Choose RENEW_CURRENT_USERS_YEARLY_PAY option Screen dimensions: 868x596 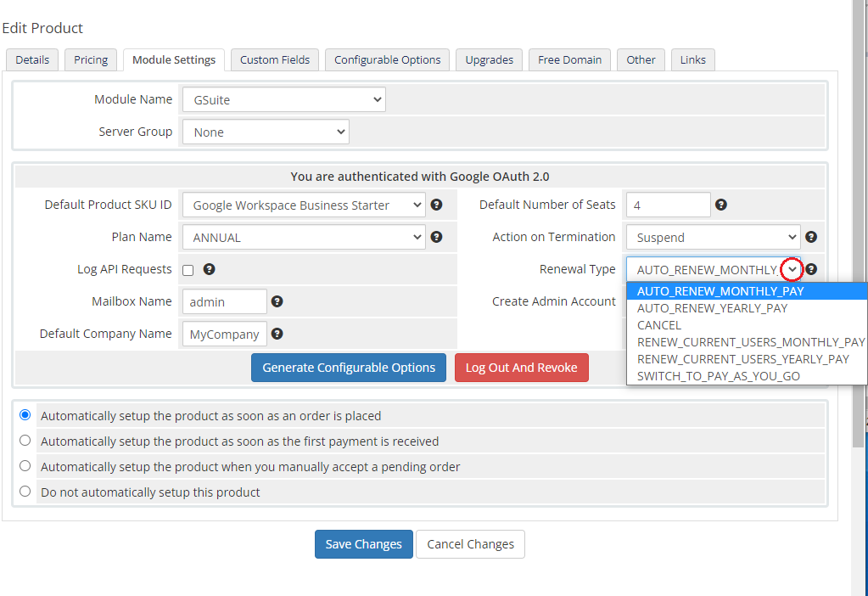(x=746, y=359)
